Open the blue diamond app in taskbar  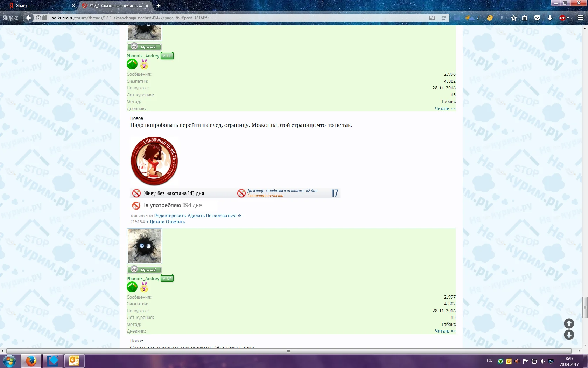click(x=53, y=361)
